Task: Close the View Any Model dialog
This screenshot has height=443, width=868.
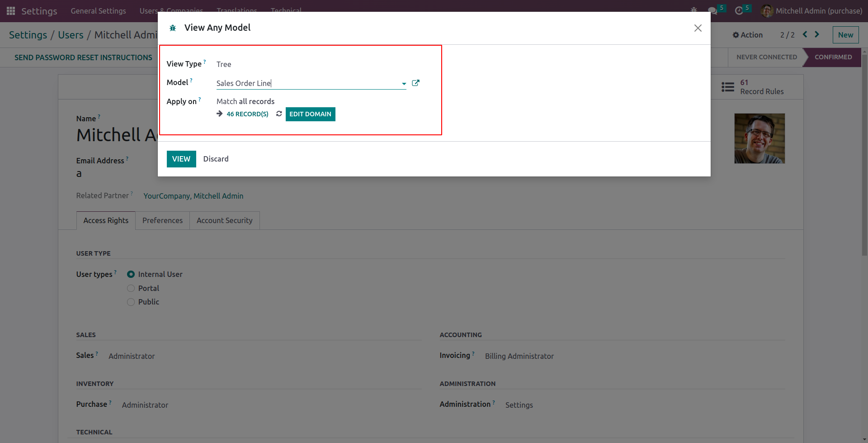Action: (698, 28)
